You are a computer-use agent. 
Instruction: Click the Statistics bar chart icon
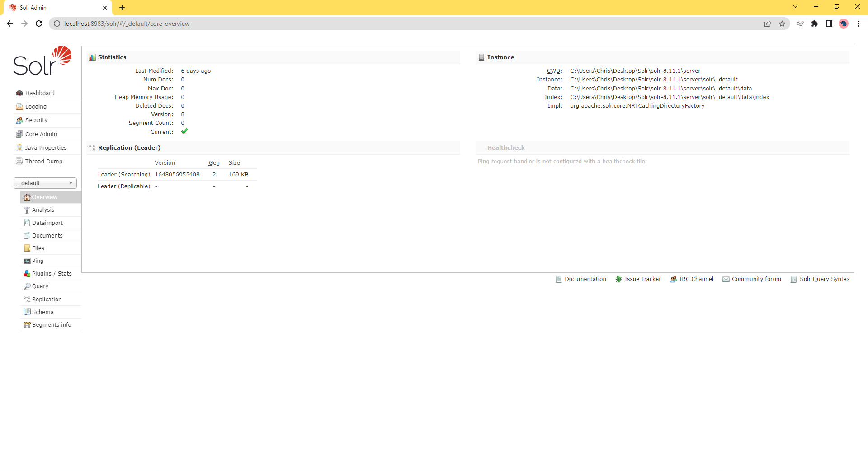pyautogui.click(x=92, y=57)
